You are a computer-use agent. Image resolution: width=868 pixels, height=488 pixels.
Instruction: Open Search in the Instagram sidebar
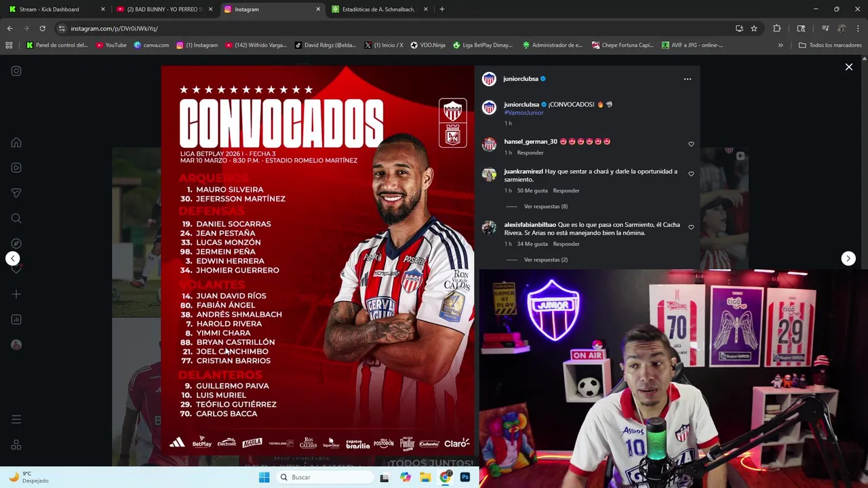tap(16, 218)
